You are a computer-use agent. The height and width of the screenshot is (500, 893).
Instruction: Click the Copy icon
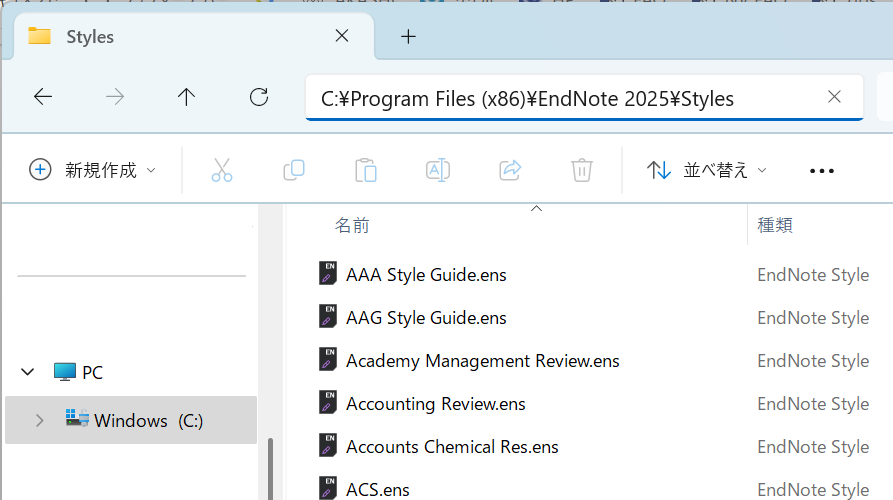tap(294, 170)
